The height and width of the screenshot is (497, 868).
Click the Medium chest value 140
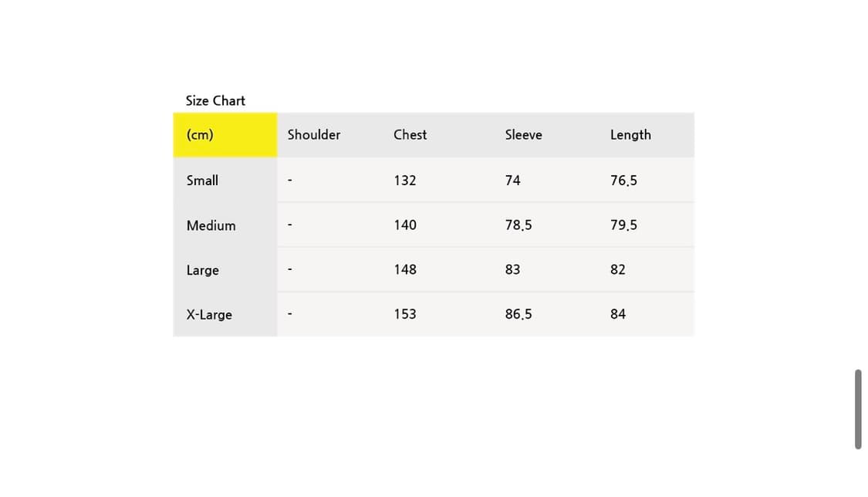(404, 225)
